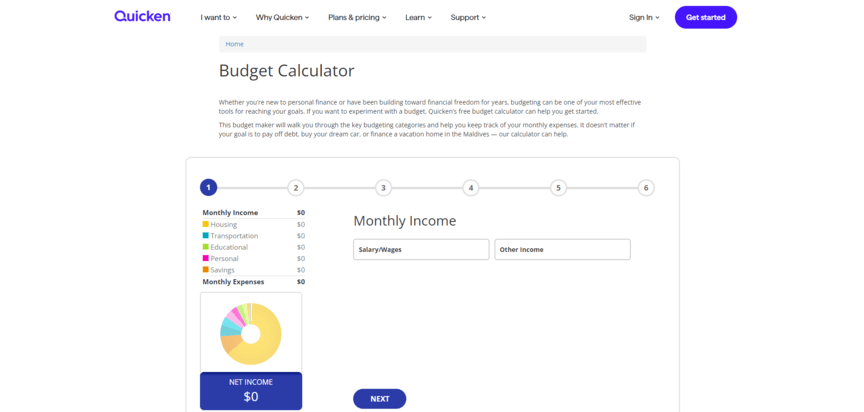
Task: Click the pink Personal color swatch
Action: pyautogui.click(x=206, y=258)
